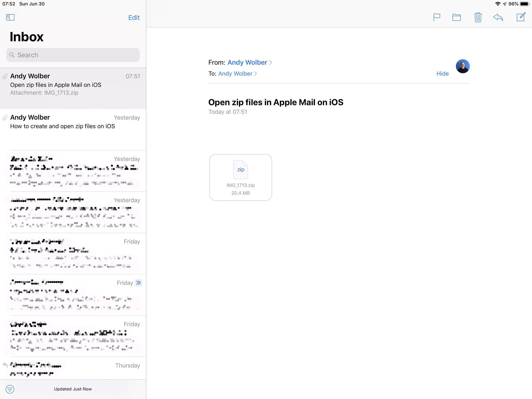
Task: Tap the "Updated Just Now" status text
Action: (x=73, y=389)
